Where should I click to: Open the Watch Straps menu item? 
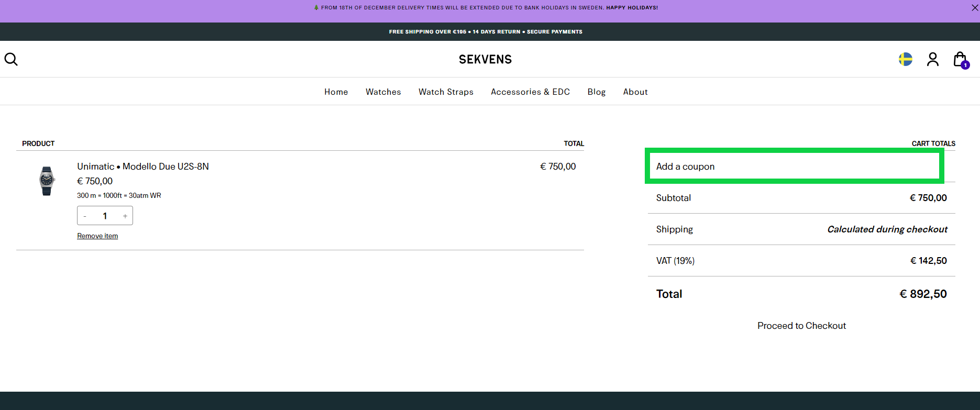[446, 92]
